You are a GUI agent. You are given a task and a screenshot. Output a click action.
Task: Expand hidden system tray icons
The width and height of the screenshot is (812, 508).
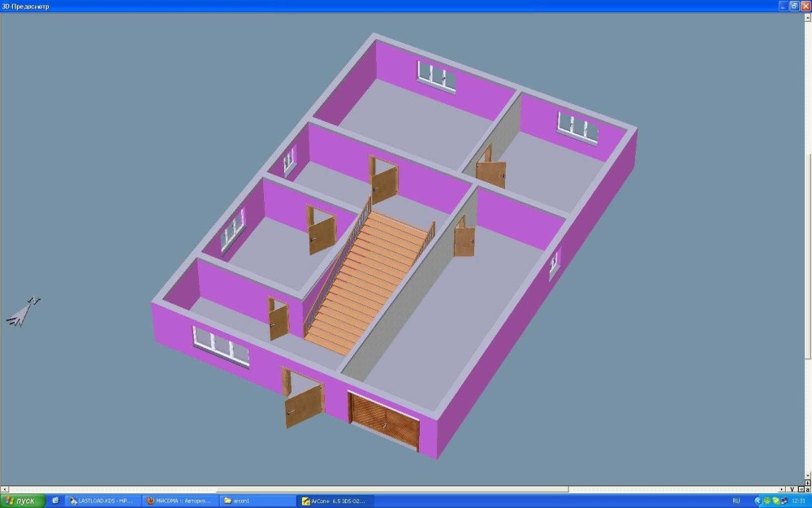pos(758,501)
